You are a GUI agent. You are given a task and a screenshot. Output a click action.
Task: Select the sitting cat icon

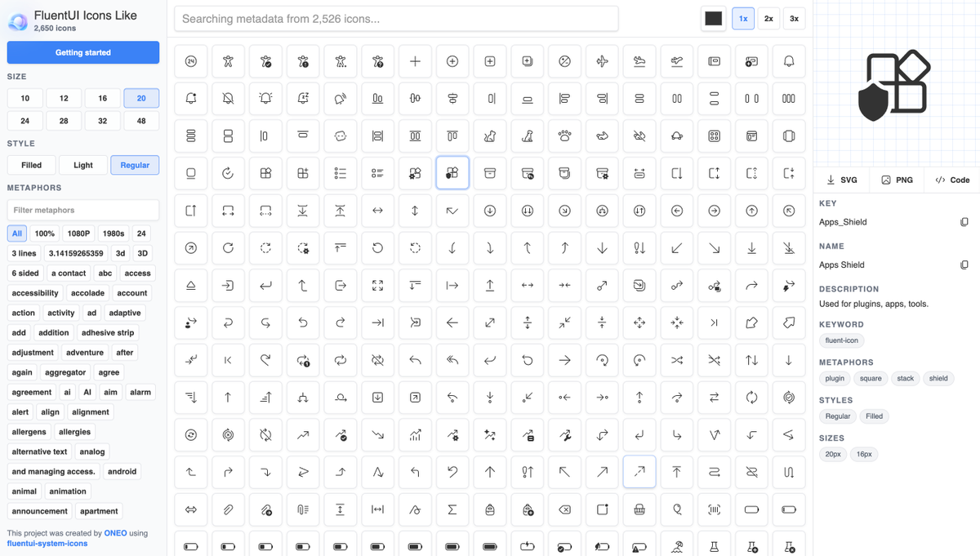point(490,136)
